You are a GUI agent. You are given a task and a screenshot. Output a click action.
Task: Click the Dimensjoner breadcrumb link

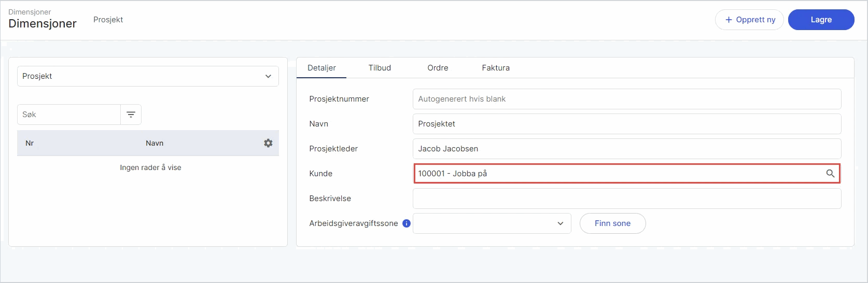pyautogui.click(x=30, y=12)
